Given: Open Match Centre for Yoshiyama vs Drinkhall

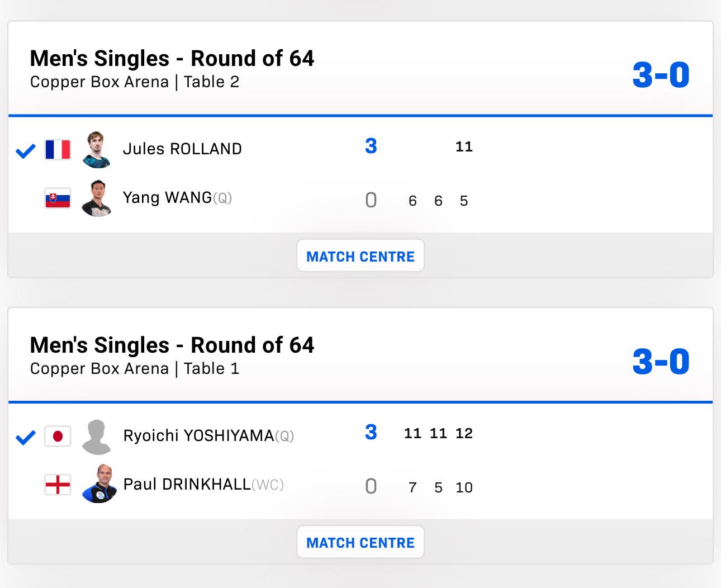Looking at the screenshot, I should click(360, 542).
